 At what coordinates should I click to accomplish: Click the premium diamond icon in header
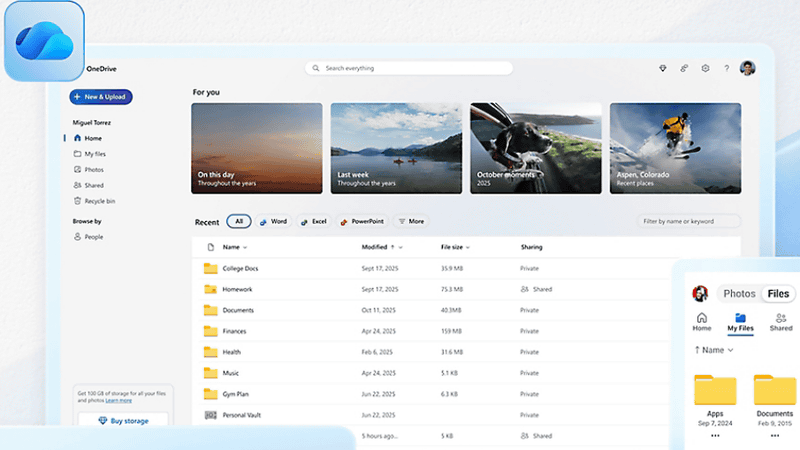click(662, 68)
